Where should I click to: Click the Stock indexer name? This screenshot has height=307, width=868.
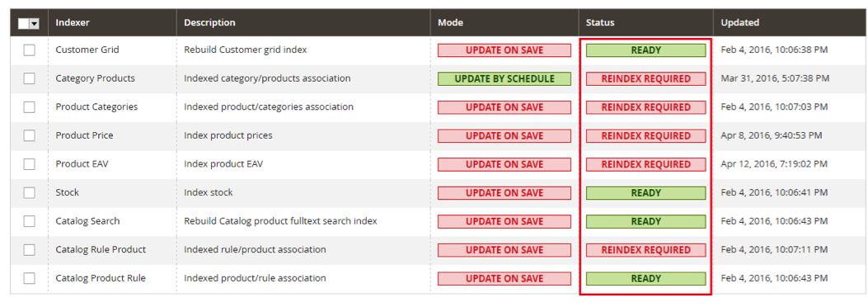(67, 193)
